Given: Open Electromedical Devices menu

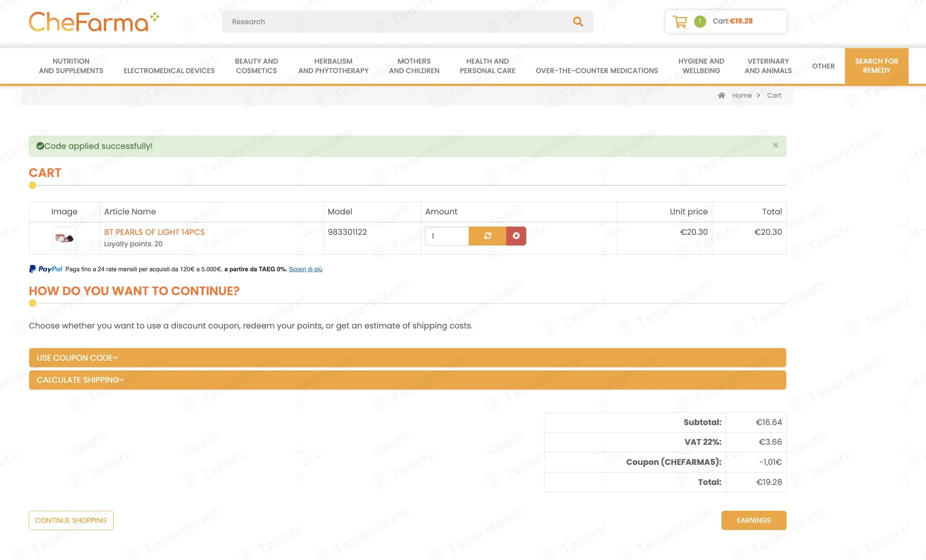Looking at the screenshot, I should coord(169,71).
